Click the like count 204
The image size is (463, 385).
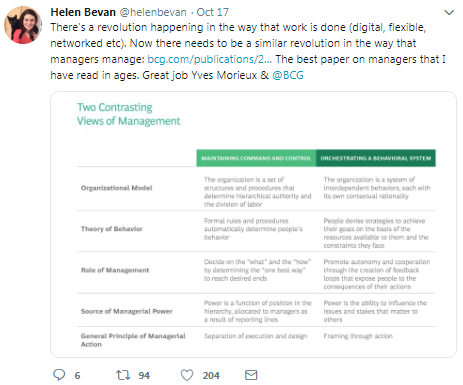[211, 376]
